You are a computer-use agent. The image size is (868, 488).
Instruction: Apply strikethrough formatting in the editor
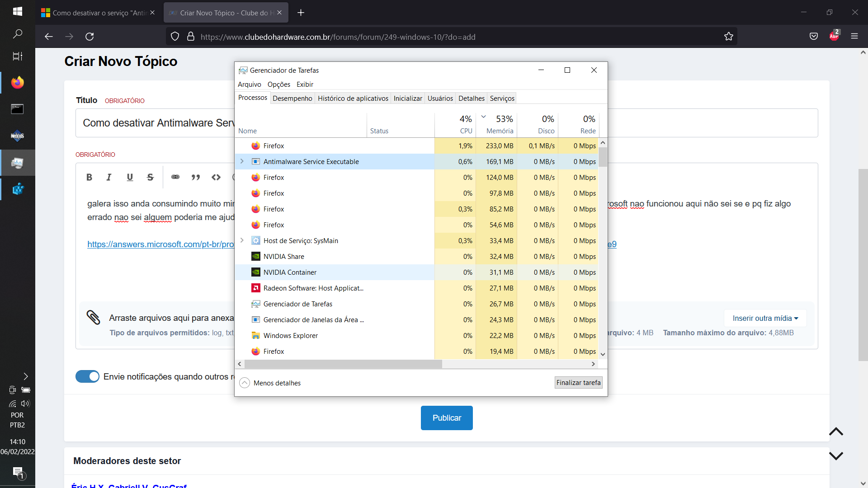151,177
